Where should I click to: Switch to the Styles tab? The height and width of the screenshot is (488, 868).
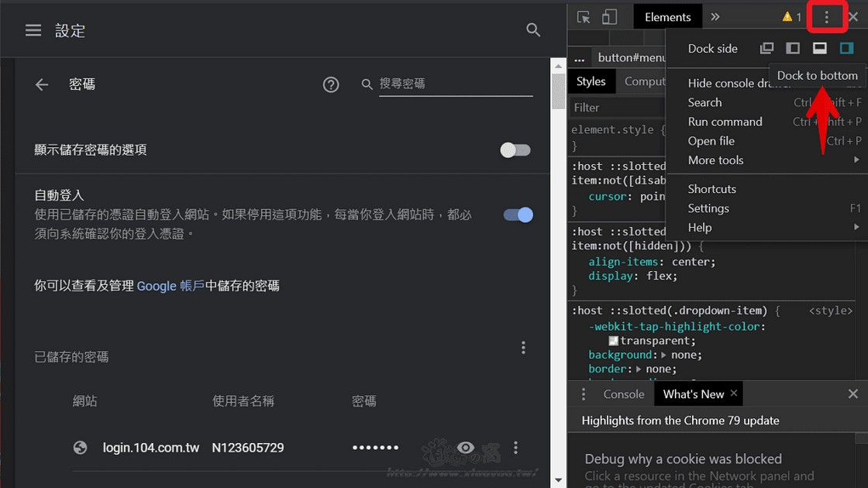pos(591,81)
